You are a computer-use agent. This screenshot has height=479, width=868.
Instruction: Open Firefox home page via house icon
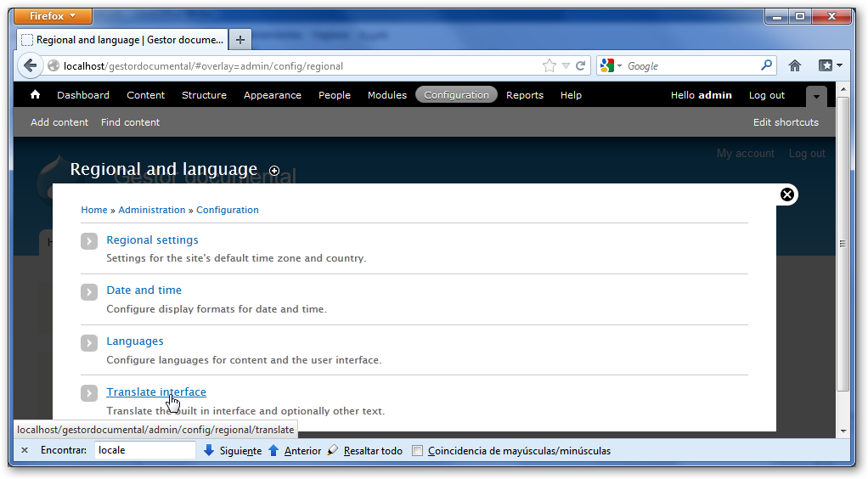point(795,65)
